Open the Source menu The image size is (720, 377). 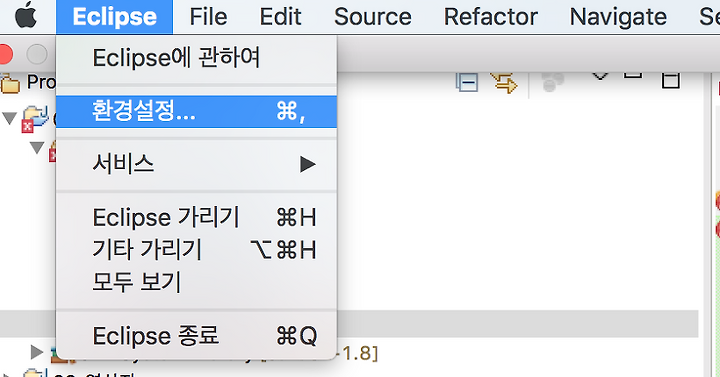coord(372,17)
